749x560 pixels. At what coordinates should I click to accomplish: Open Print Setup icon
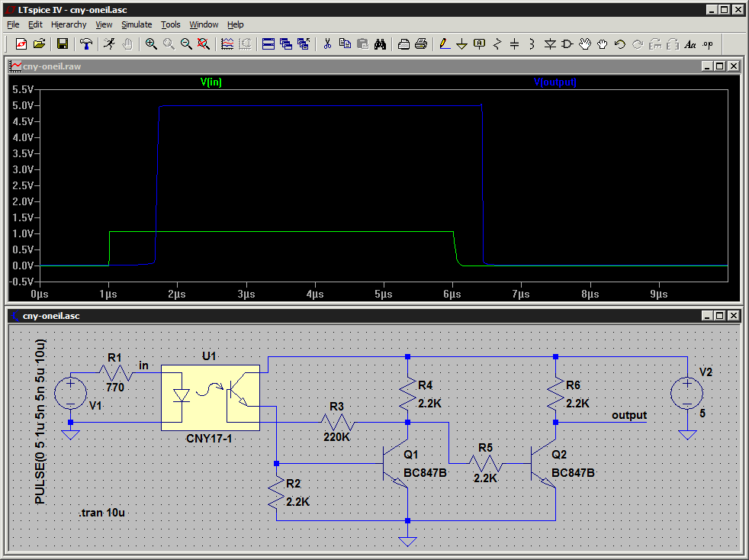coord(403,44)
